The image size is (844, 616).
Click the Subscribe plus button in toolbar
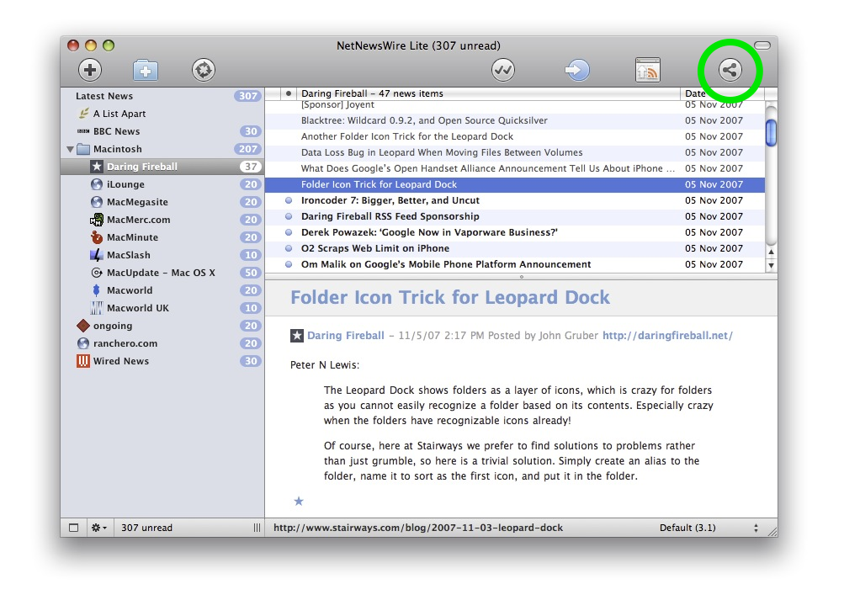coord(90,71)
